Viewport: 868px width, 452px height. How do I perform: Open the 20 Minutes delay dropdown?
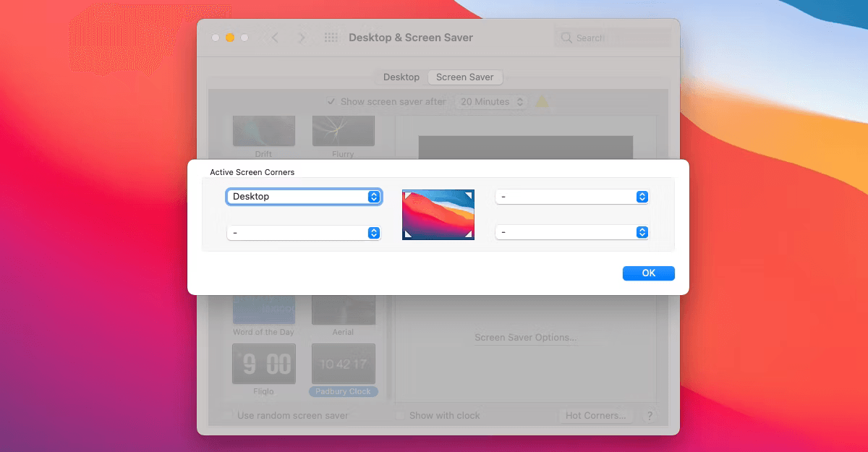point(492,102)
